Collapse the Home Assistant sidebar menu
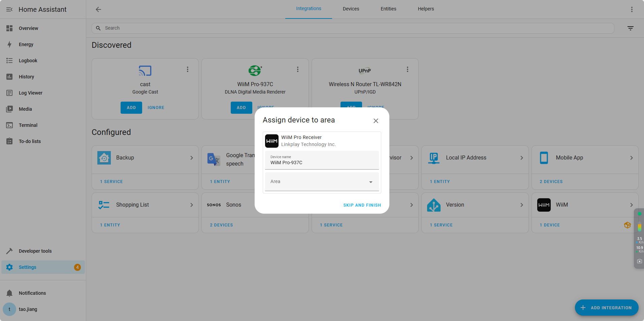The height and width of the screenshot is (321, 644). [9, 9]
